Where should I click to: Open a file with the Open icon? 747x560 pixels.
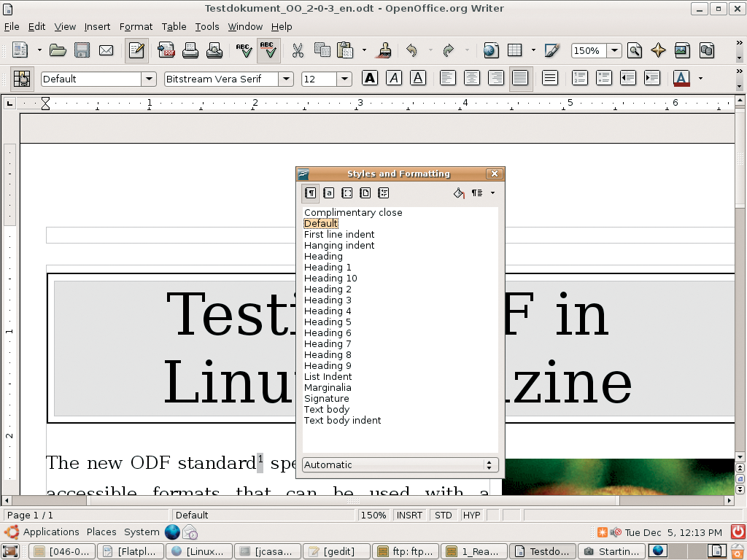pos(58,50)
